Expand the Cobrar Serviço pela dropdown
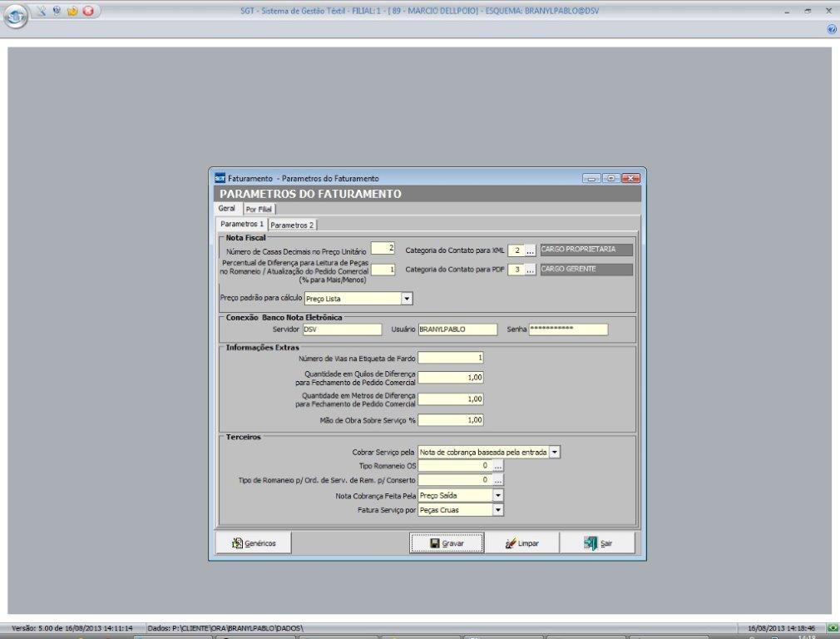 [555, 452]
